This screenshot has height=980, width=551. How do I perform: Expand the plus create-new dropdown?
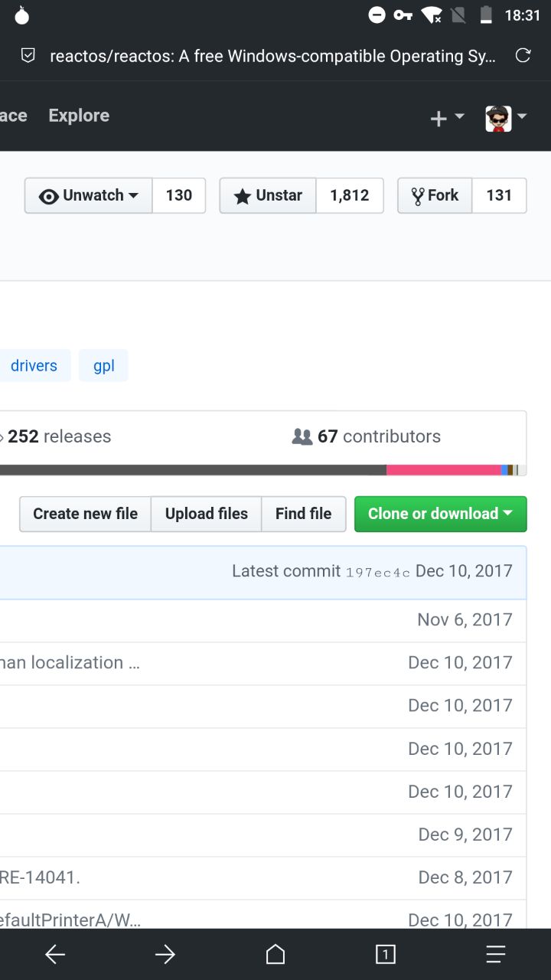(x=447, y=117)
